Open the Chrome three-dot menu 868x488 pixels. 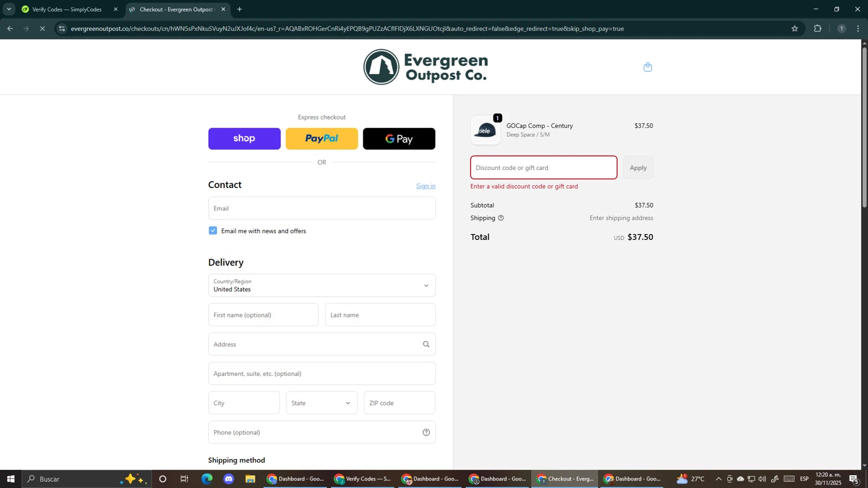pos(858,28)
